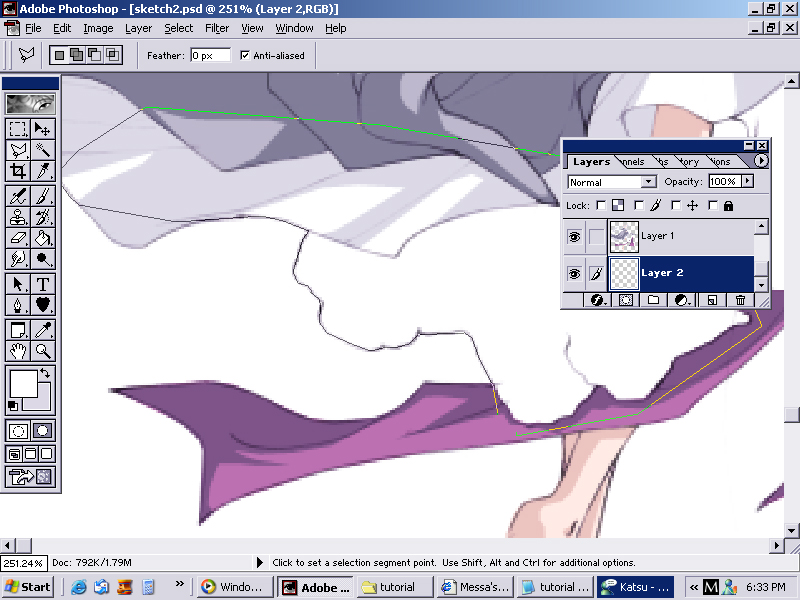Image resolution: width=800 pixels, height=600 pixels.
Task: Open the Normal blend mode dropdown
Action: pyautogui.click(x=611, y=182)
